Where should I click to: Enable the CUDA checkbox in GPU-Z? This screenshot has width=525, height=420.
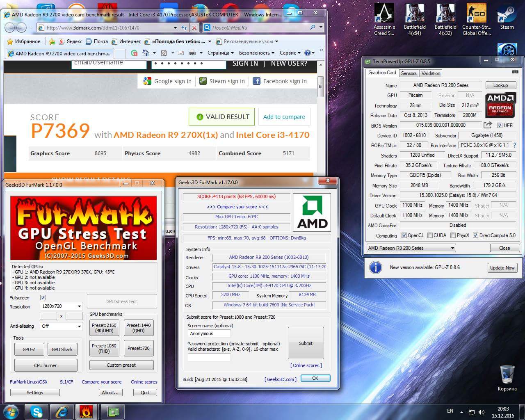click(430, 235)
